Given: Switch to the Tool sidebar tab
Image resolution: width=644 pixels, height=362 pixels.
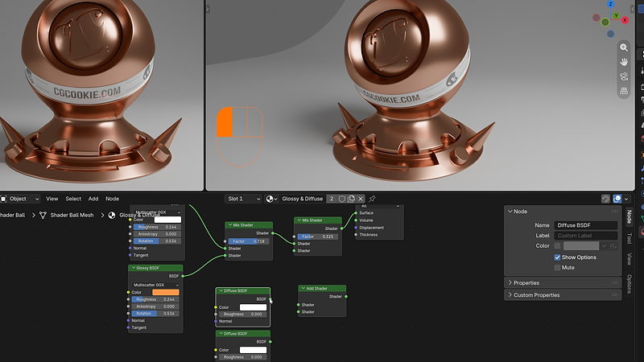Looking at the screenshot, I should coord(629,238).
